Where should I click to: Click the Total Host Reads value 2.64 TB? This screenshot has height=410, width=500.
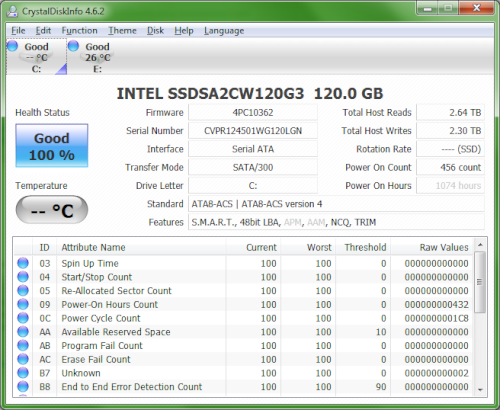[450, 113]
